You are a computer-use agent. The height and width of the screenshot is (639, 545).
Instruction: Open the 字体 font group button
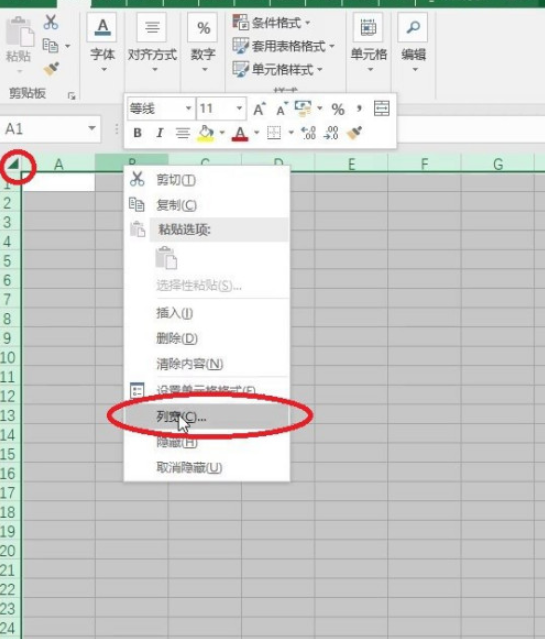102,44
